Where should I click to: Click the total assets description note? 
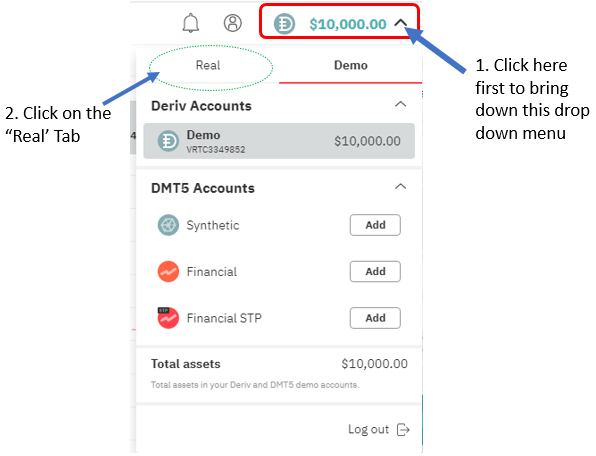click(255, 385)
